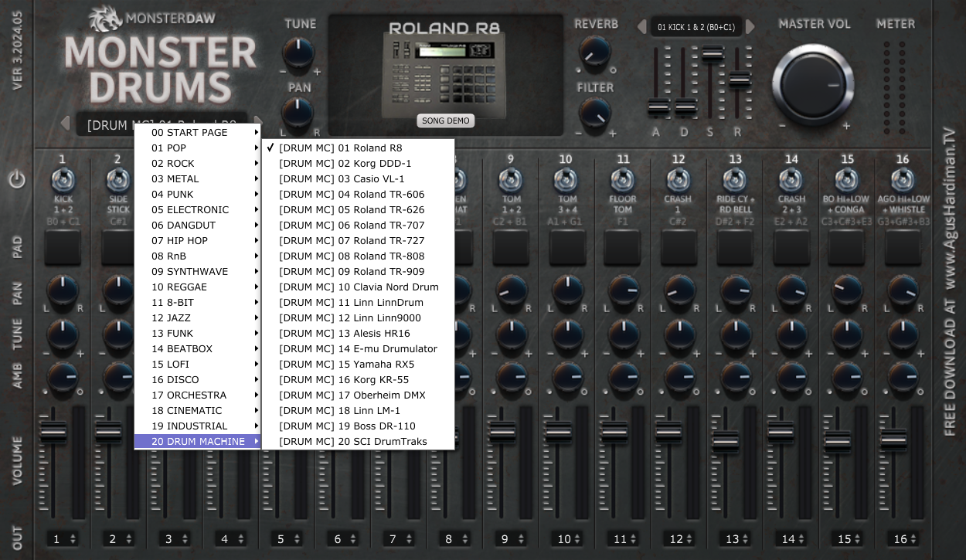Go to previous preset with the left arrow
Screen dimensions: 966x560
tap(66, 124)
